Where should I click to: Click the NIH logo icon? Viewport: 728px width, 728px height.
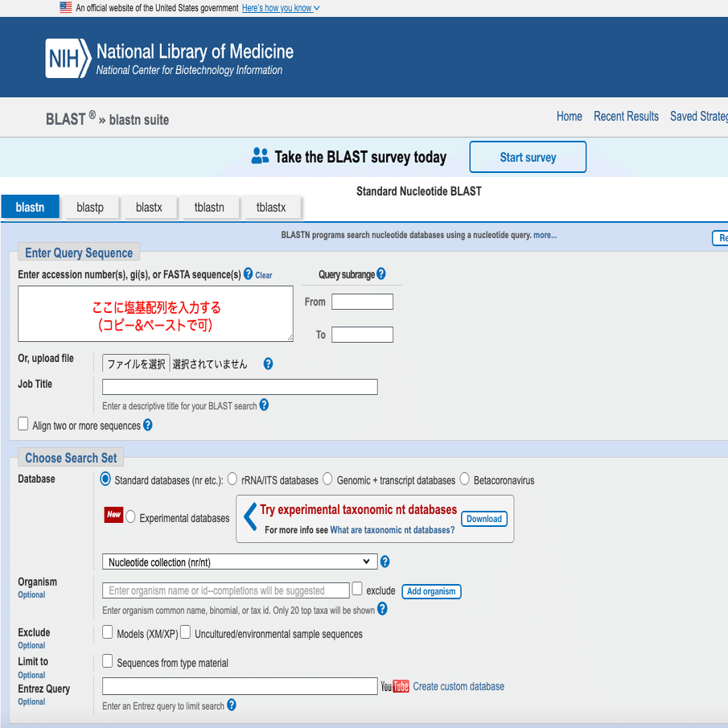click(68, 58)
